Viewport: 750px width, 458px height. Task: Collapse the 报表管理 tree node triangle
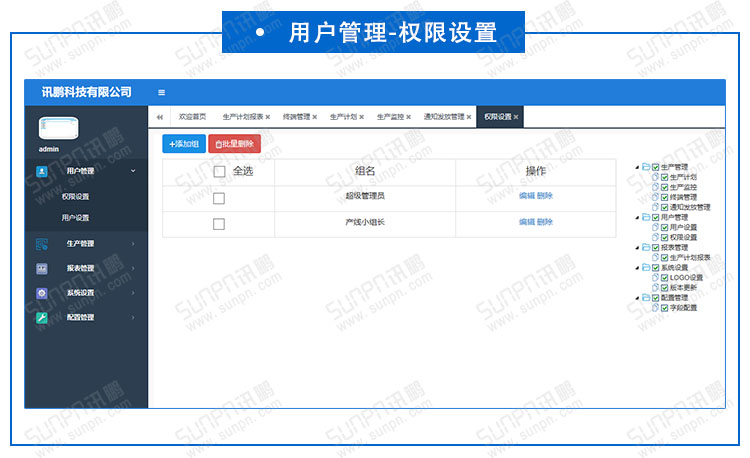pyautogui.click(x=637, y=248)
